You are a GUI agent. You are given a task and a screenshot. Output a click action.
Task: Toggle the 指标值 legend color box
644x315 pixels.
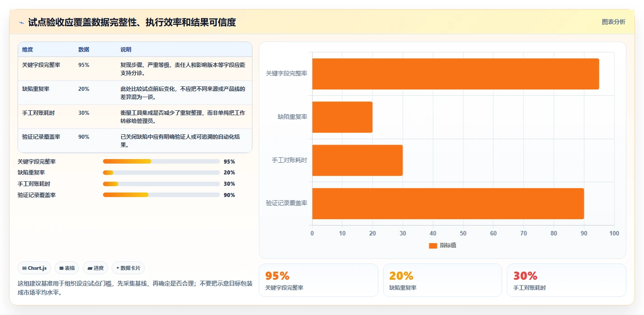point(433,245)
